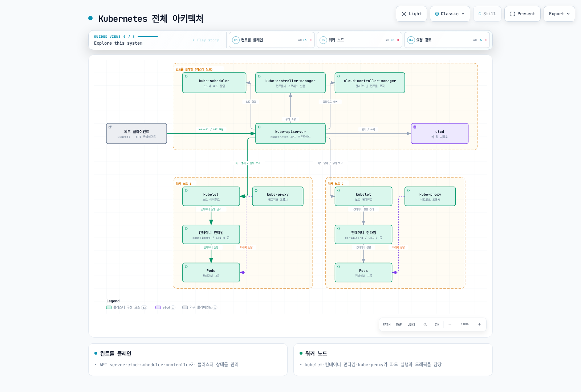
Task: Select the cloud-controller-manager node
Action: click(x=370, y=83)
